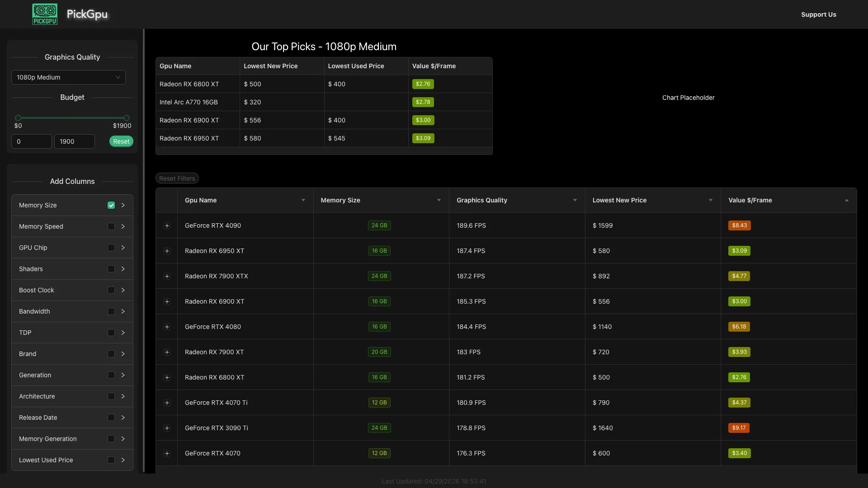Expand the Radeon RX 6900 XT row
Viewport: 868px width, 488px height.
pos(167,301)
